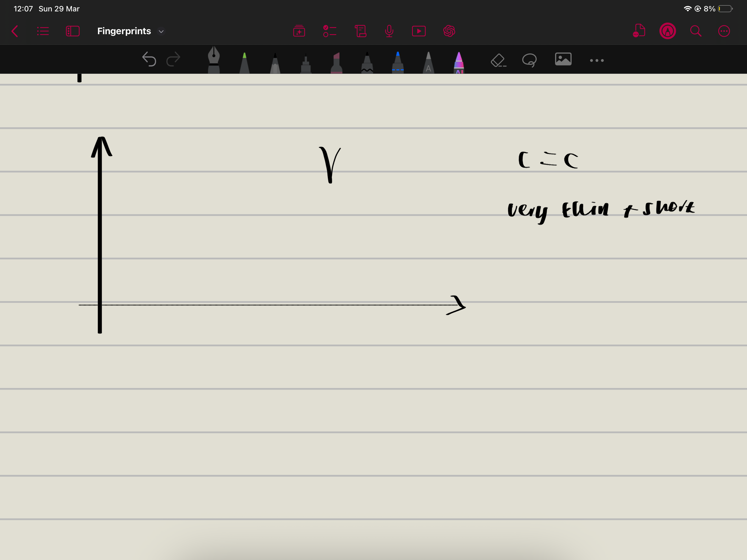Redo the last stroke
The width and height of the screenshot is (747, 560).
click(x=173, y=59)
